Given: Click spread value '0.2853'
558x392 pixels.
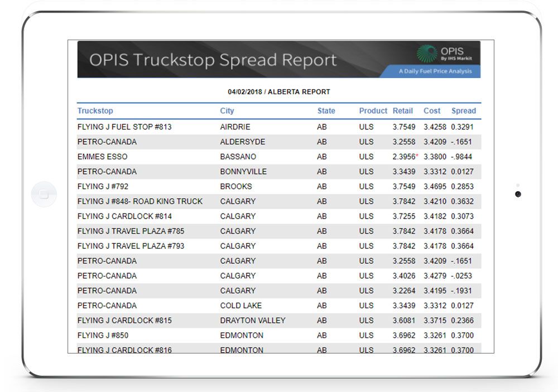Looking at the screenshot, I should (462, 186).
